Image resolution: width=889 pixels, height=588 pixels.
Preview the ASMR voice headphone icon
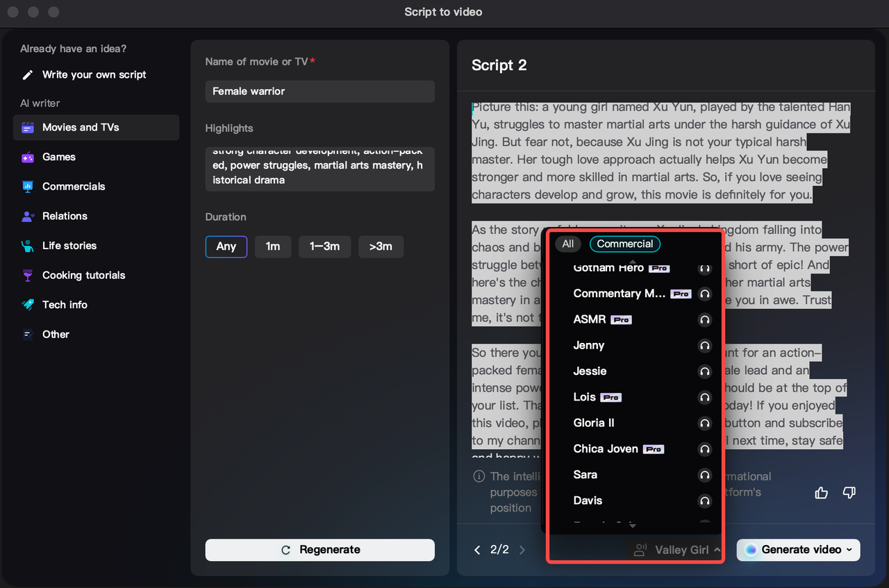[704, 320]
